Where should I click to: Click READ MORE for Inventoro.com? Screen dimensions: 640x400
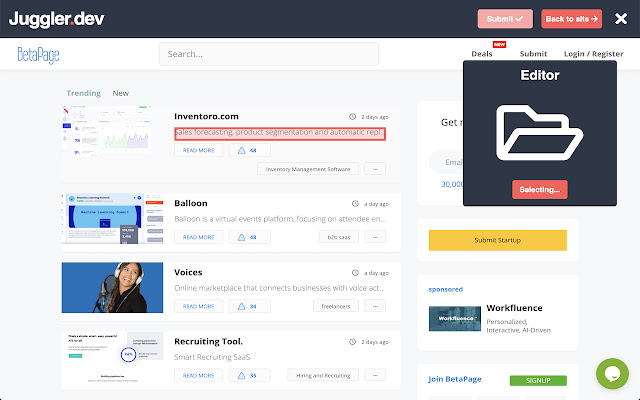(198, 150)
